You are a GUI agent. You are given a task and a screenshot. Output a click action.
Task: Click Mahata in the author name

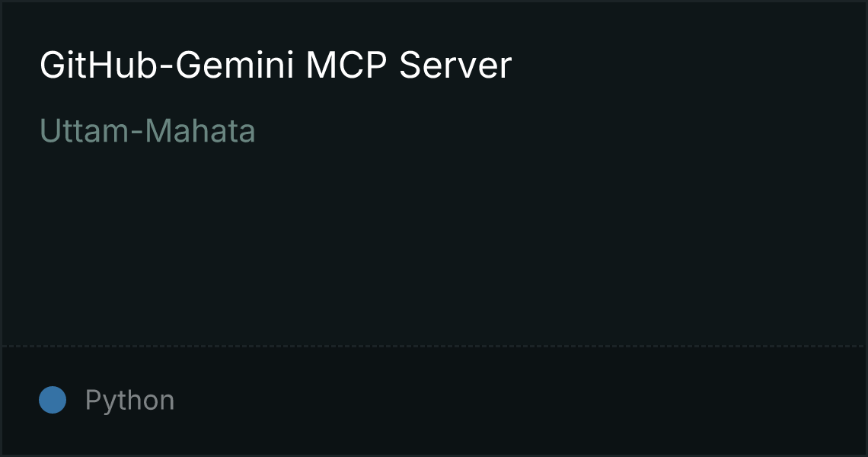(x=199, y=131)
